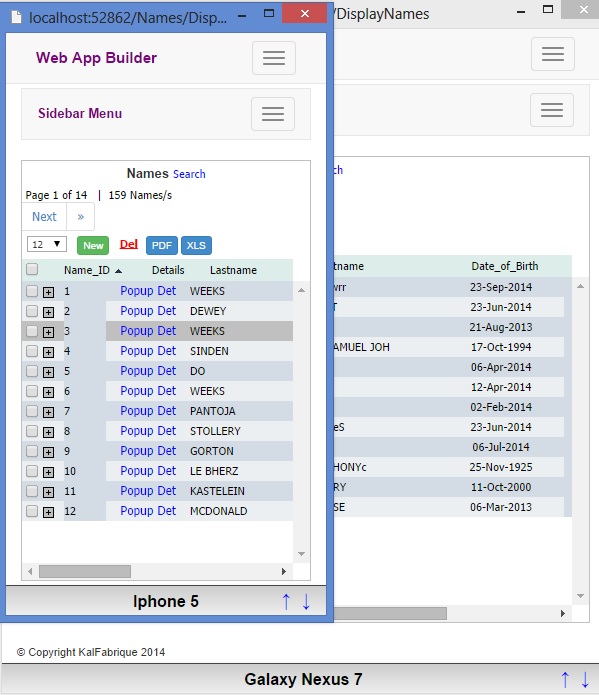Image resolution: width=599 pixels, height=695 pixels.
Task: Click horizontal scrollbar thumb in Iphone grid
Action: point(85,571)
